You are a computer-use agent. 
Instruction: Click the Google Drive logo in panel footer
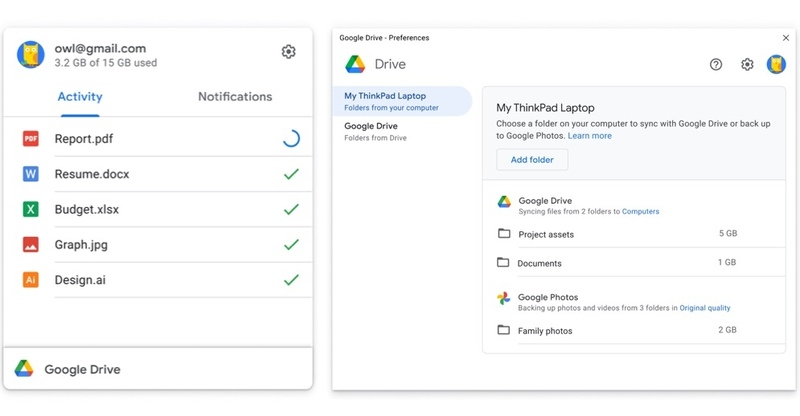(x=24, y=369)
